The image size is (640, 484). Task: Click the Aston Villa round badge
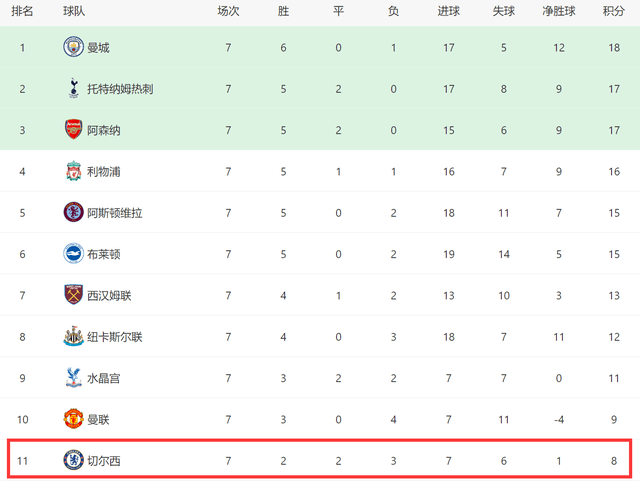[73, 212]
